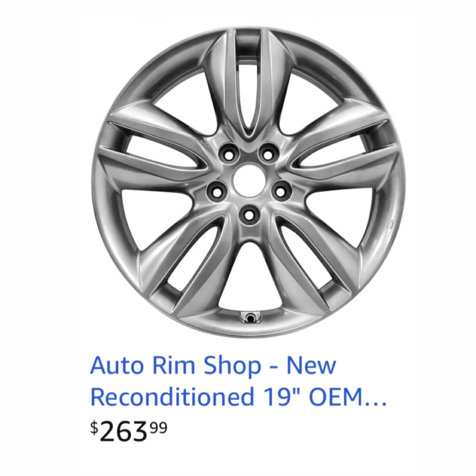The width and height of the screenshot is (476, 476).
Task: Click the 99 cents superscript
Action: point(159,427)
